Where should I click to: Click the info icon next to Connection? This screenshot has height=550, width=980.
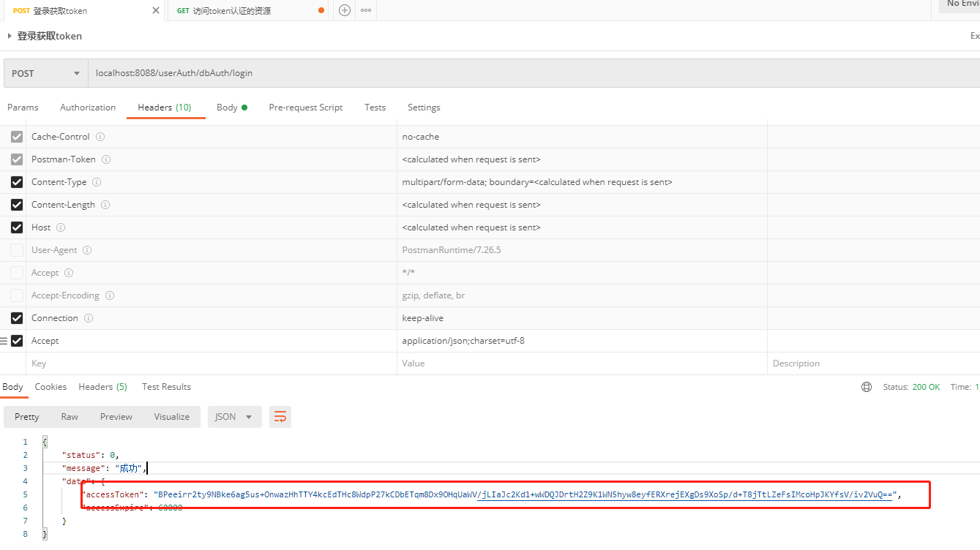pos(89,318)
